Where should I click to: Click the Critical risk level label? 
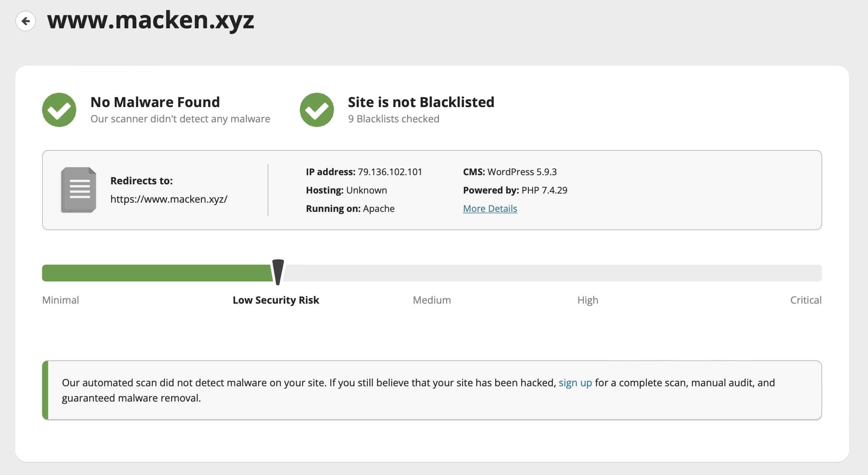click(x=806, y=300)
